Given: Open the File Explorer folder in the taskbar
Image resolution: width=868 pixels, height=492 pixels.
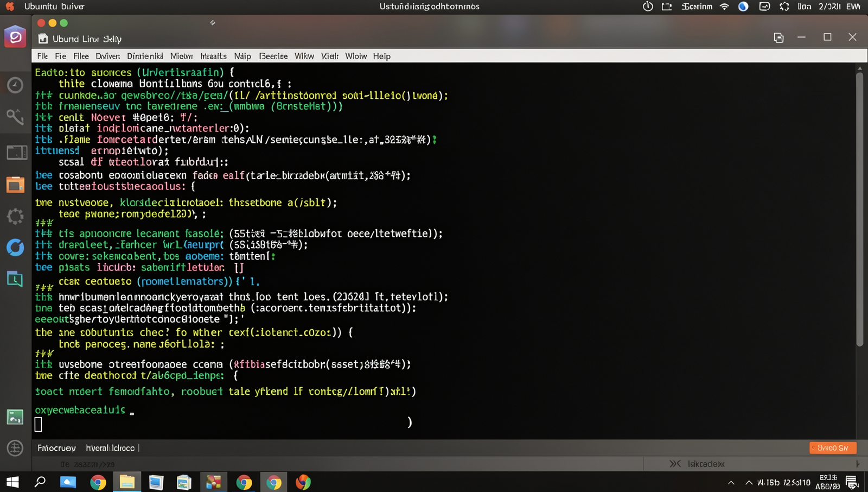Looking at the screenshot, I should pyautogui.click(x=127, y=482).
